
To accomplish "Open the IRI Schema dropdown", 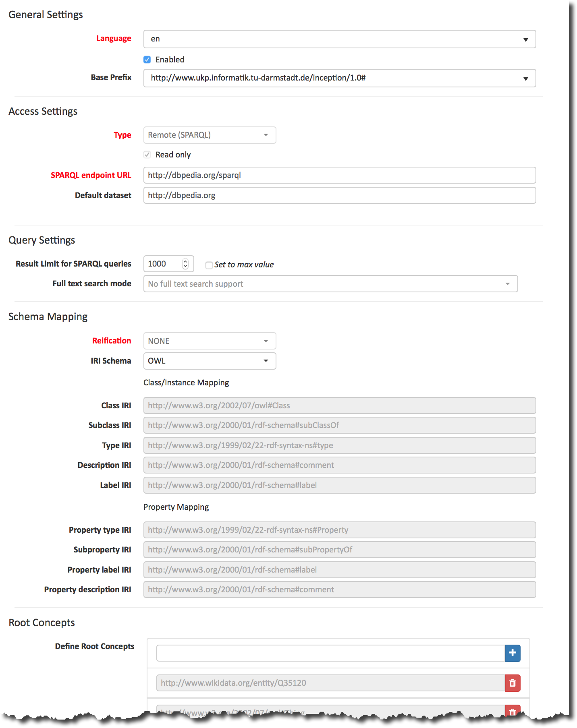I will (x=210, y=361).
